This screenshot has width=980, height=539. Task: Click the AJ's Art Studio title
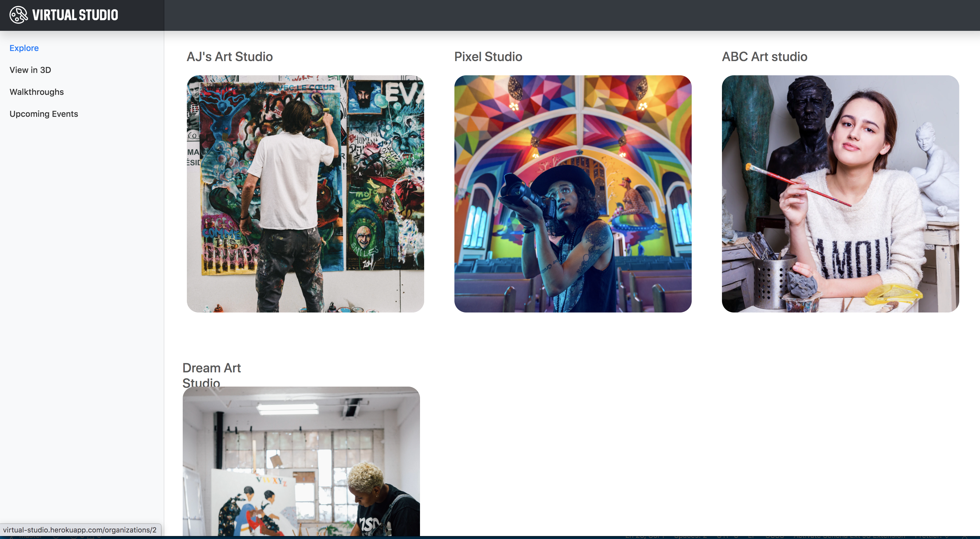229,57
